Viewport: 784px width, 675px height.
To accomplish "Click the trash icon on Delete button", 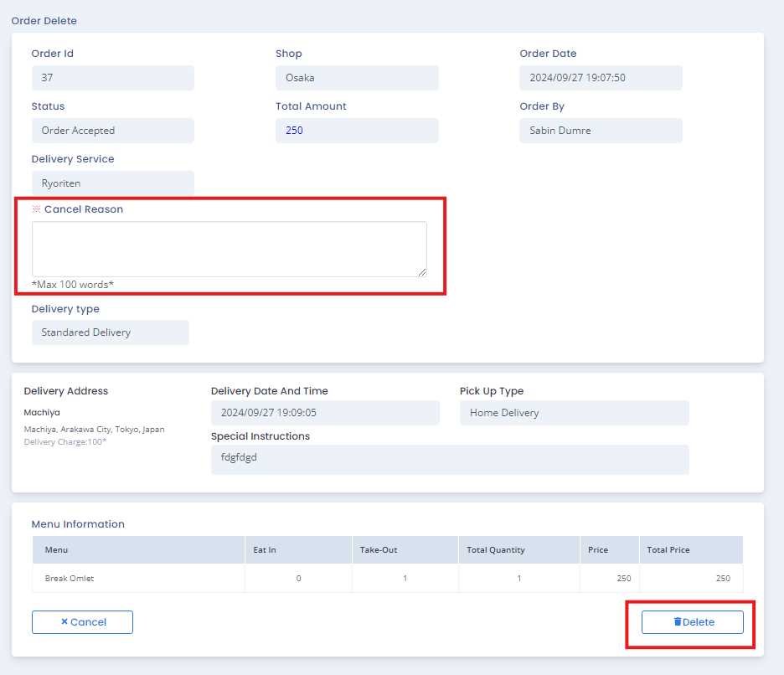I will point(678,622).
